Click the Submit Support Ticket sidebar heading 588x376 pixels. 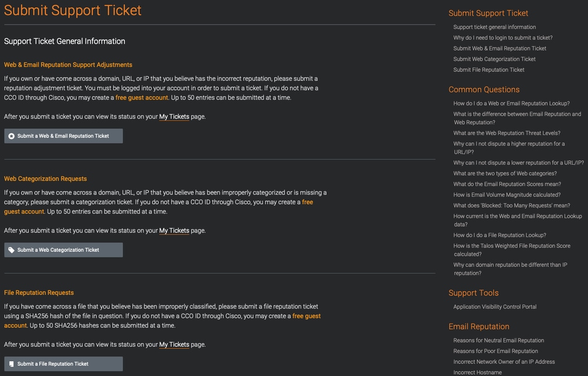[x=489, y=13]
